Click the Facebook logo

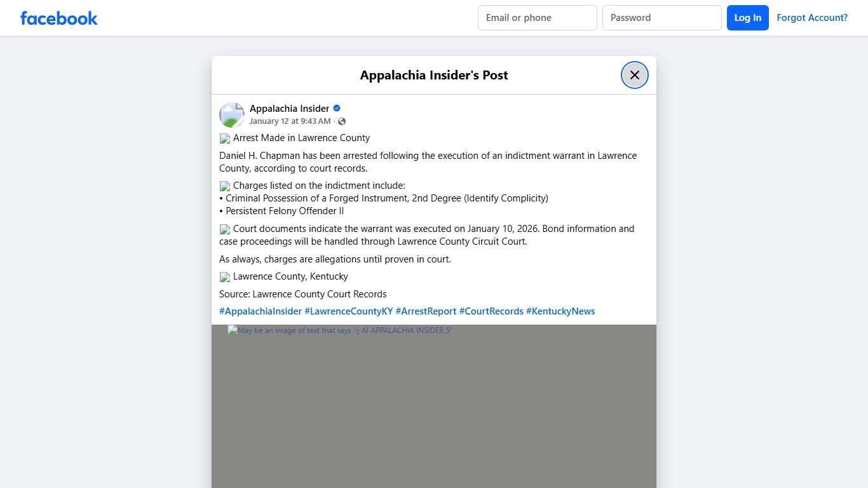pyautogui.click(x=58, y=18)
